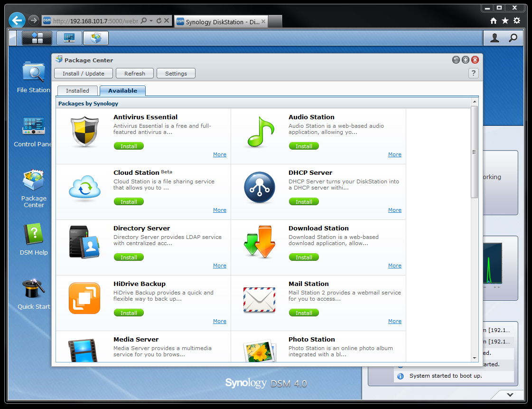Click the DSM search magnifier icon
The image size is (532, 409).
(x=513, y=38)
